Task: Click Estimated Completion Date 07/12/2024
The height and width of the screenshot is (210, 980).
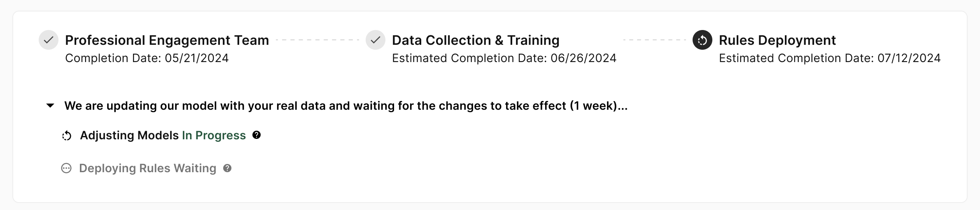Action: point(829,58)
